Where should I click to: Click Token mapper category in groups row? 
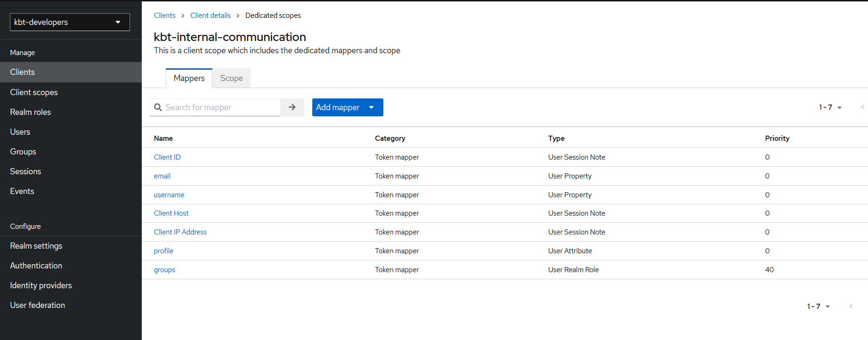[397, 270]
